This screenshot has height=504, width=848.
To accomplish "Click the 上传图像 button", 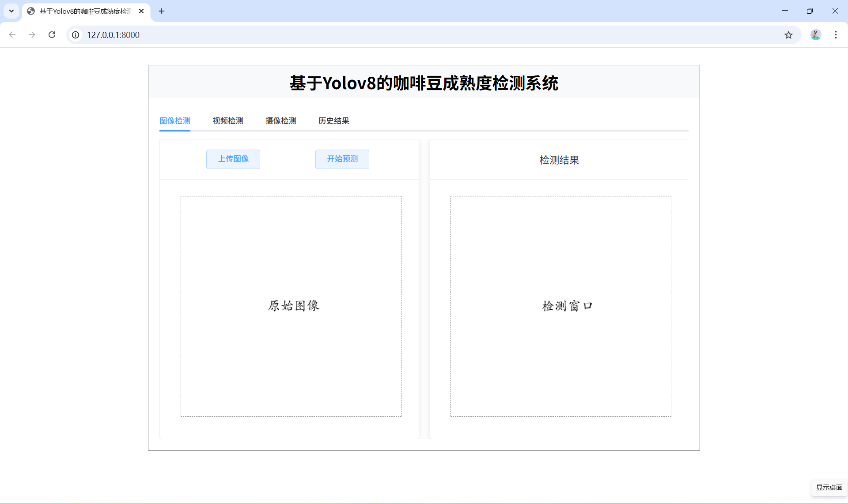I will point(233,159).
